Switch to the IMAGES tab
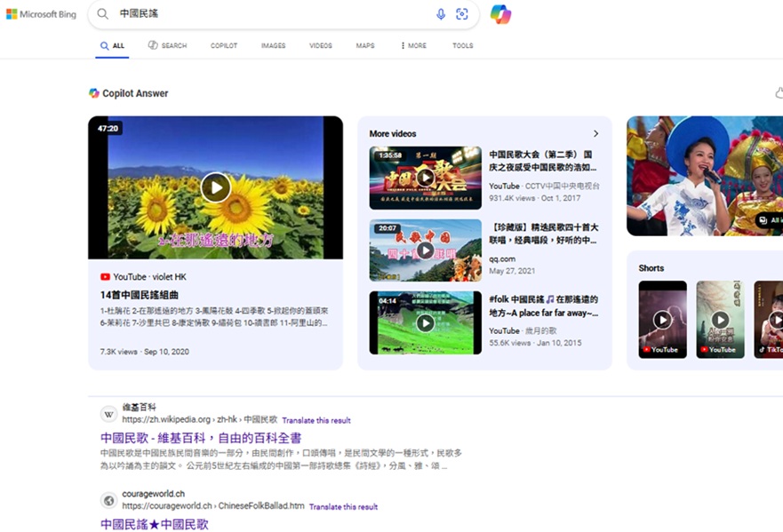The image size is (783, 532). pos(273,46)
